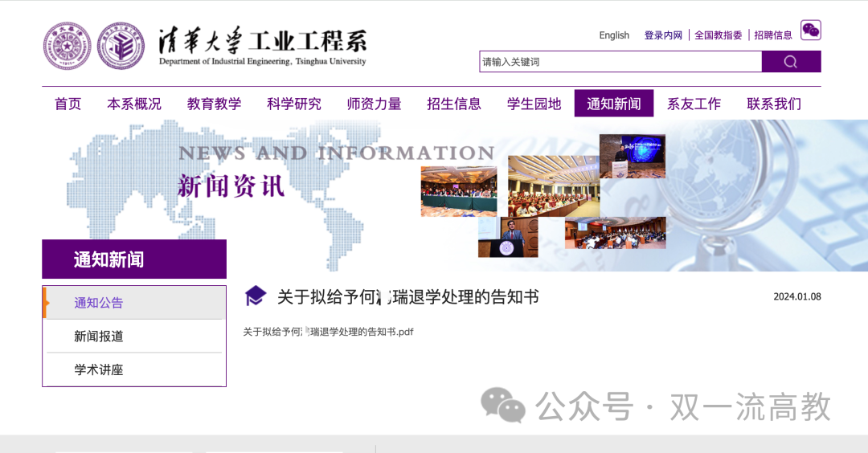Type in the 请输入关键词 search field
The image size is (868, 453).
coord(620,62)
